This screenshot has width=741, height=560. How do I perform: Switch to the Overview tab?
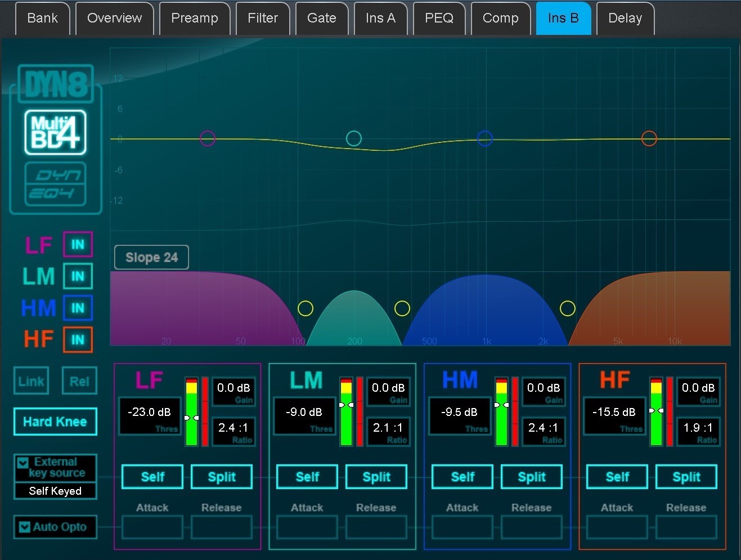coord(115,18)
